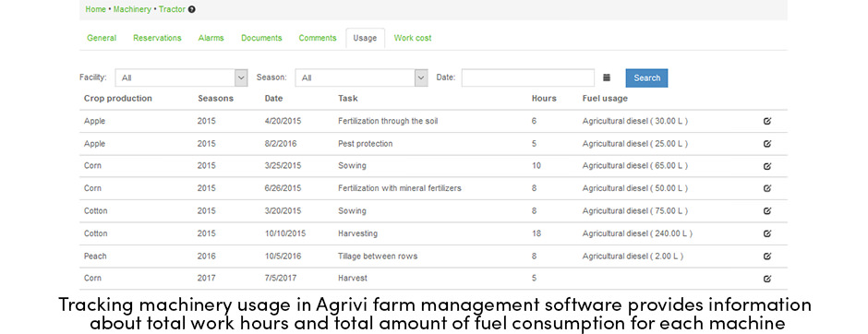This screenshot has width=868, height=334.
Task: Edit the Apple 4/20/2015 fertilization row
Action: 767,121
